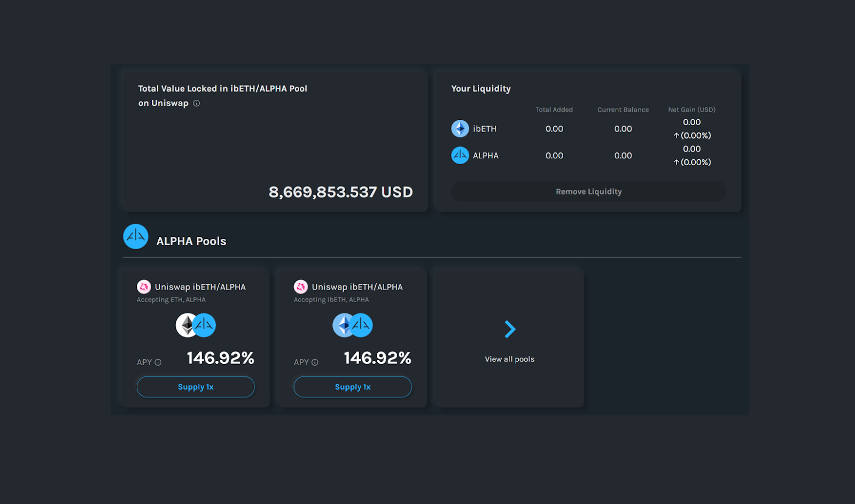The width and height of the screenshot is (855, 504).
Task: Click Uniswap logo on ETH, ALPHA pool card
Action: click(144, 287)
